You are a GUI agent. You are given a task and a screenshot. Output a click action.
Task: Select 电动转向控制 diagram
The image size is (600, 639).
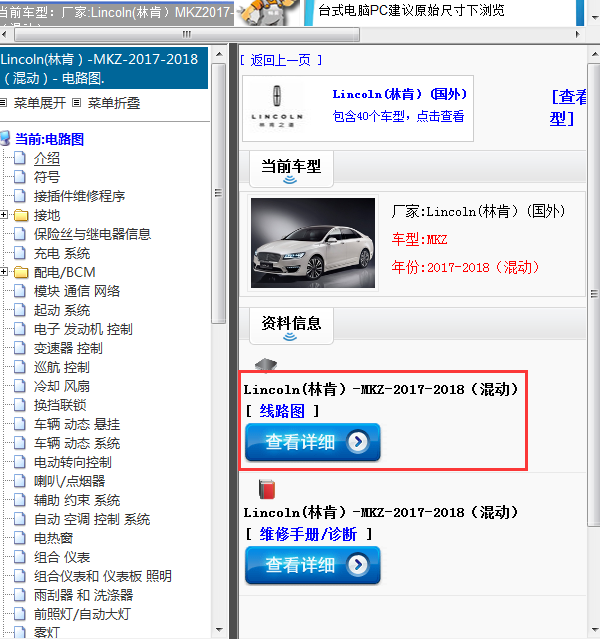73,462
